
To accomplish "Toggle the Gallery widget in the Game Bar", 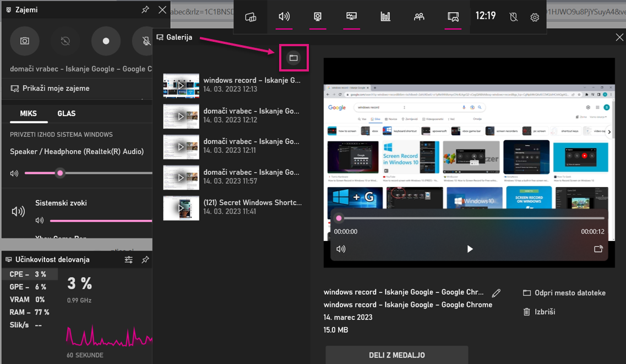I will tap(453, 16).
